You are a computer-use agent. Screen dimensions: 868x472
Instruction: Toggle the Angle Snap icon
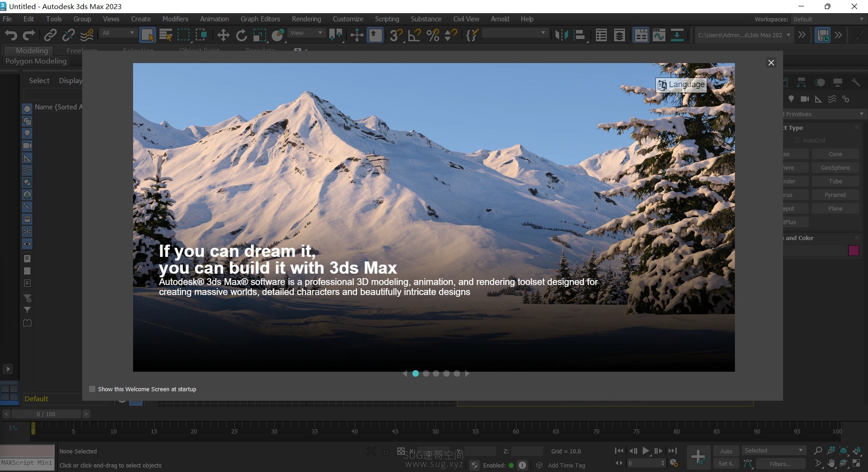[414, 35]
